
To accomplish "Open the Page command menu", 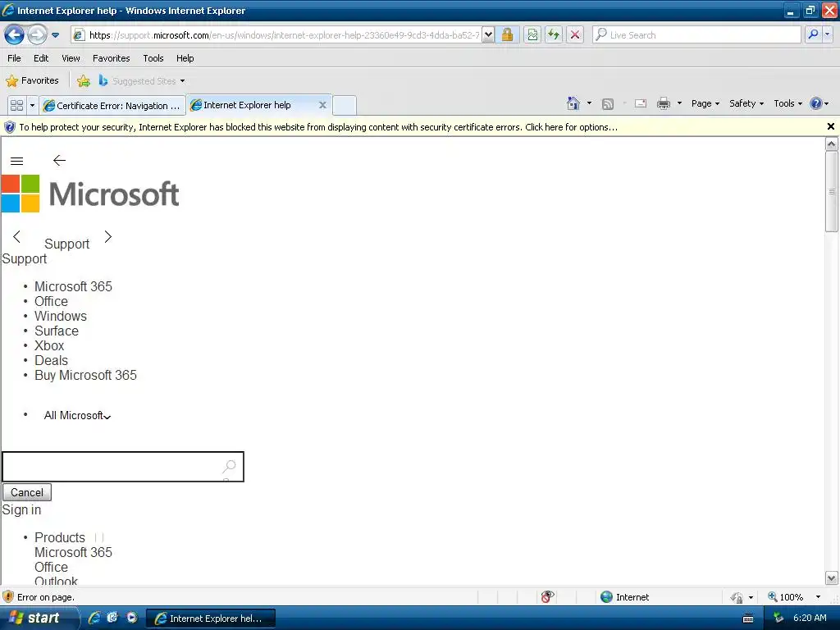I will point(705,103).
